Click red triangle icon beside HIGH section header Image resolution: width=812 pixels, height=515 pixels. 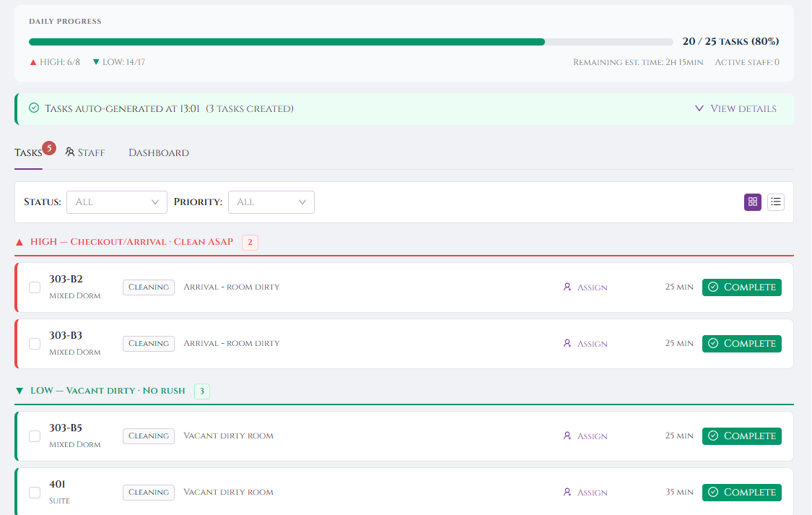click(x=19, y=242)
